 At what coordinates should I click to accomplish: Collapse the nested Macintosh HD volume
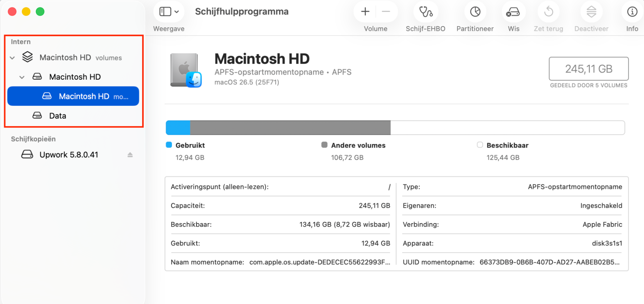[22, 77]
